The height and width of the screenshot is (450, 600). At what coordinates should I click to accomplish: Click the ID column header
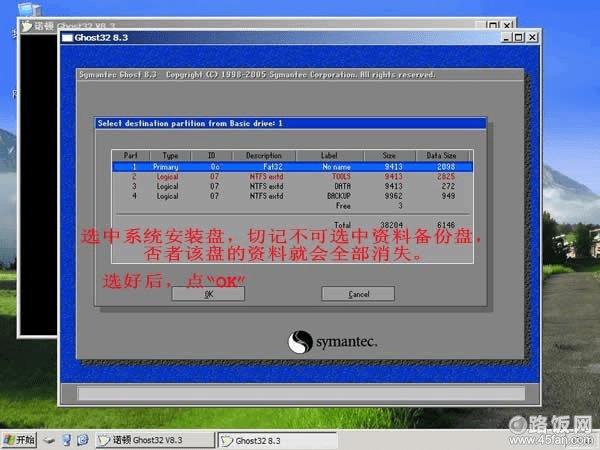[x=212, y=155]
